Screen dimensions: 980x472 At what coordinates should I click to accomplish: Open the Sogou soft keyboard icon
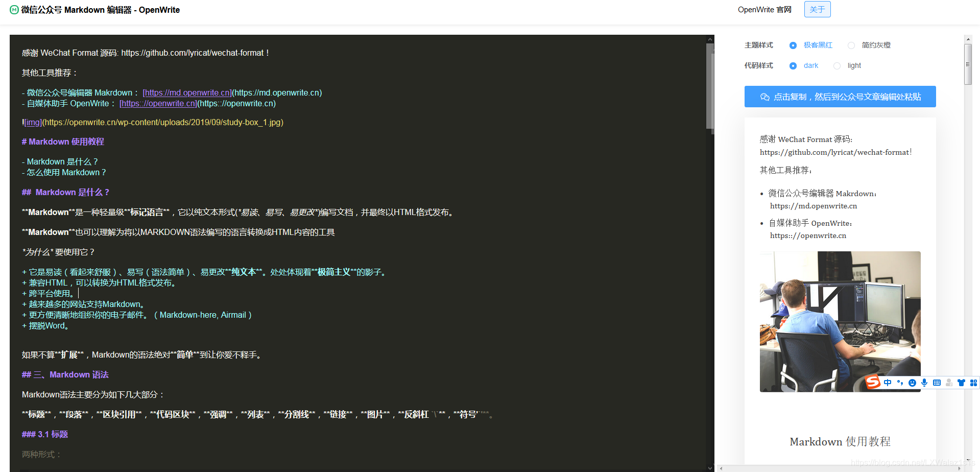[x=937, y=383]
